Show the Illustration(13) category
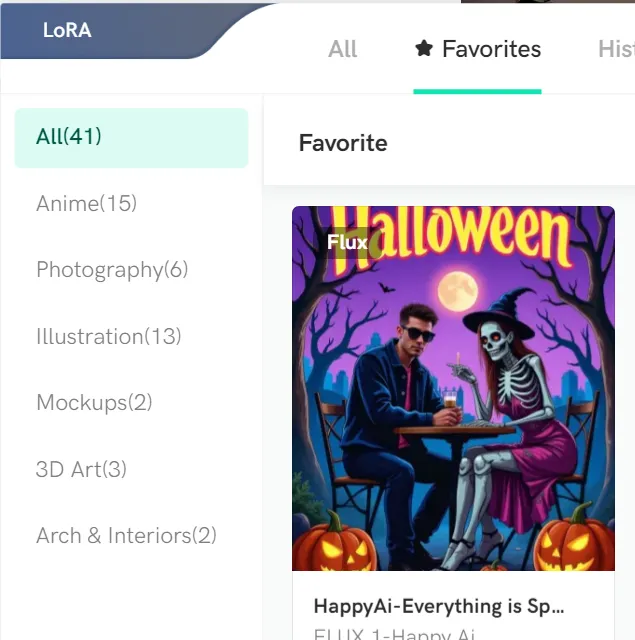The width and height of the screenshot is (635, 640). 109,337
